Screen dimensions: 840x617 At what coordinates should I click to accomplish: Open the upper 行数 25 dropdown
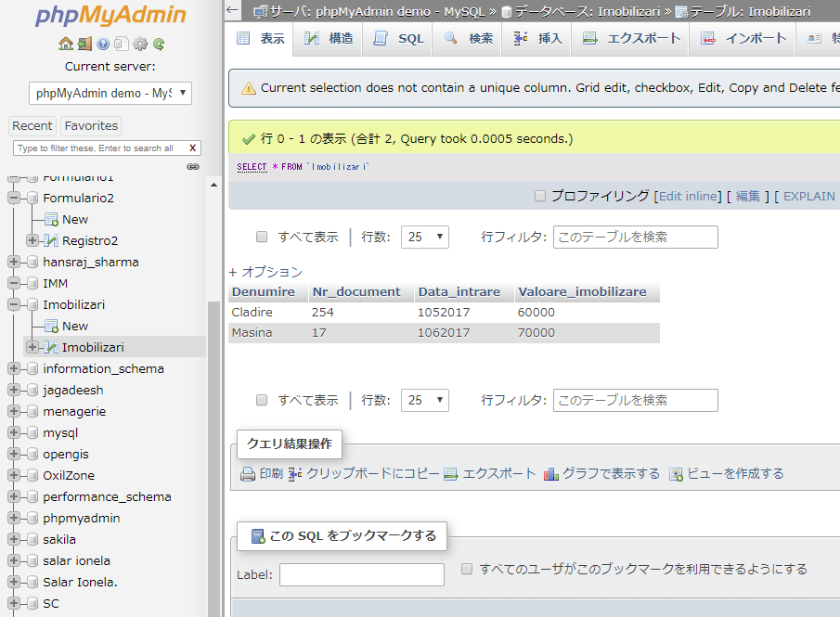(x=424, y=237)
